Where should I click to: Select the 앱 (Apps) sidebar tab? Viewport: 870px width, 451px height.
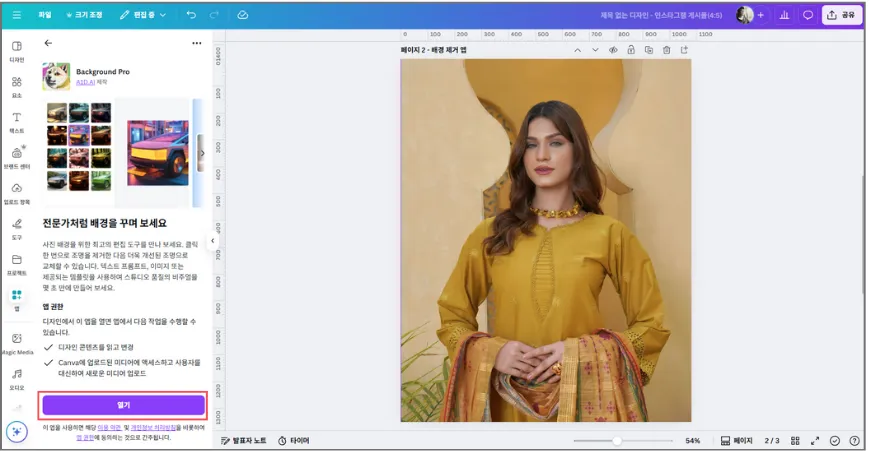pos(17,300)
